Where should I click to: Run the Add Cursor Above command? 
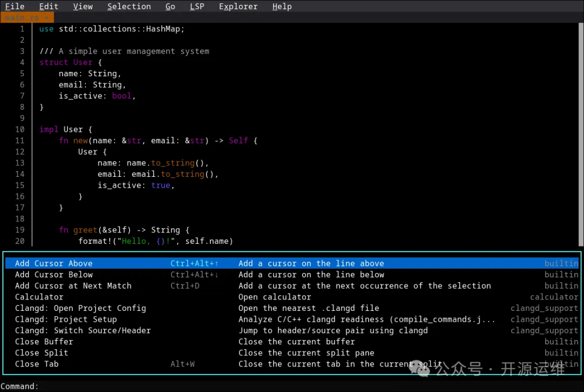54,263
